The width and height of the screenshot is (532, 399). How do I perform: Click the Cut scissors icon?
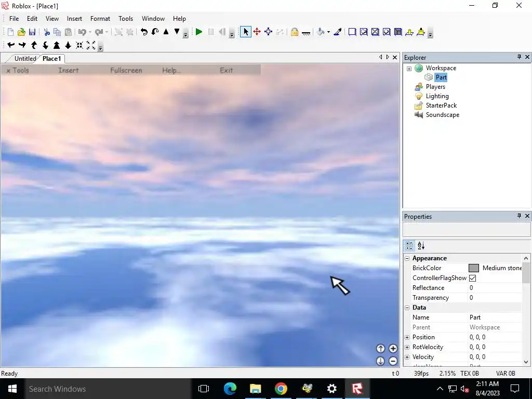pyautogui.click(x=47, y=32)
